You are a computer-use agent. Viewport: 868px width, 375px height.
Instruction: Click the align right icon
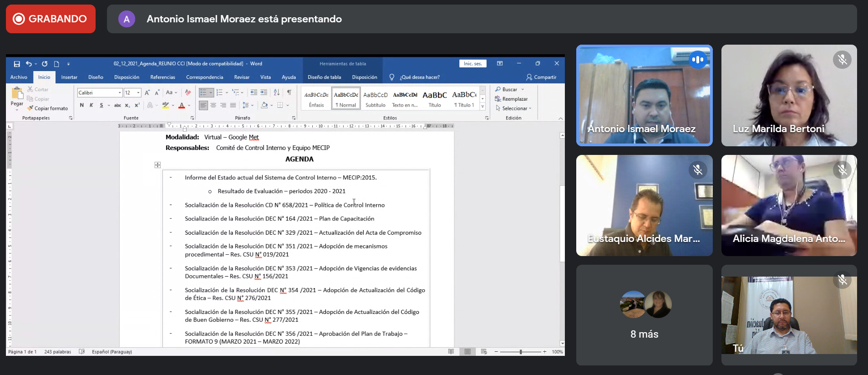tap(223, 105)
